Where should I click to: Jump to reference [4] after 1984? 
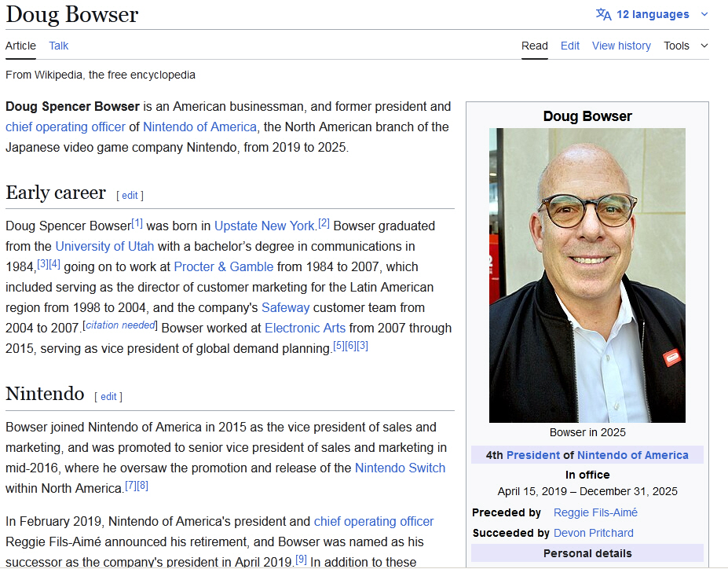click(x=54, y=264)
